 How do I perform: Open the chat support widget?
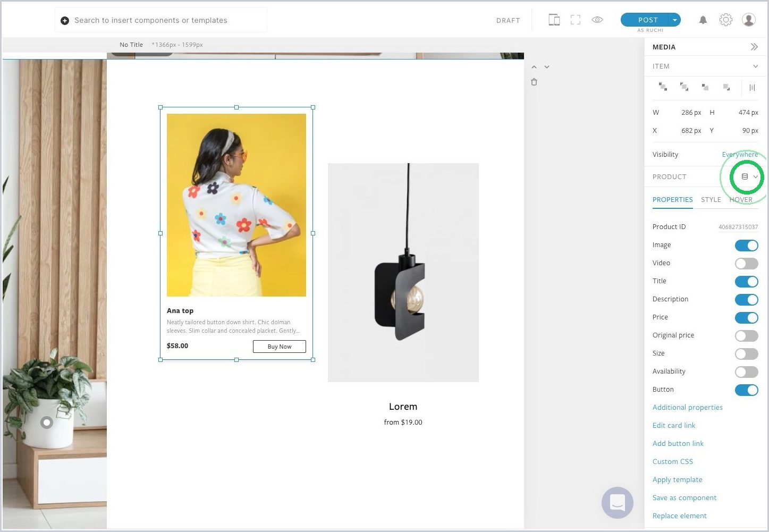click(618, 502)
